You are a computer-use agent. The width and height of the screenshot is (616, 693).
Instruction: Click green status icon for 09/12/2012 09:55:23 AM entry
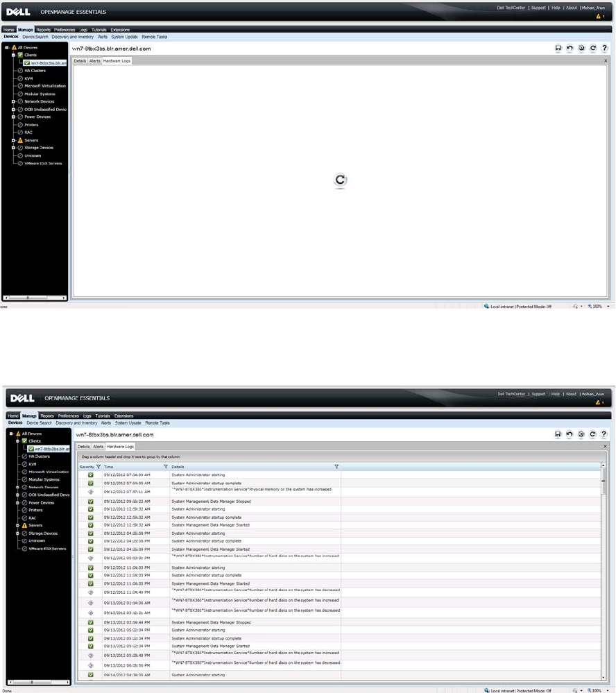(x=91, y=502)
